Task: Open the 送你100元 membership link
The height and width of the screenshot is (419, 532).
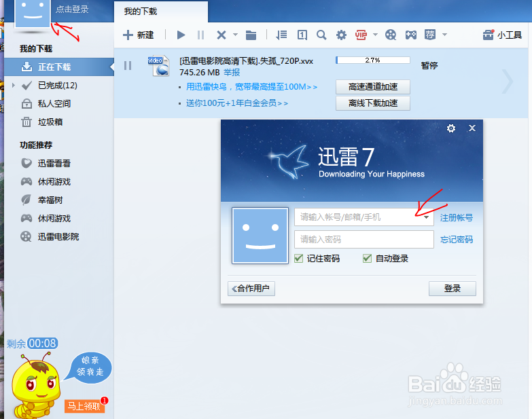Action: pyautogui.click(x=237, y=103)
